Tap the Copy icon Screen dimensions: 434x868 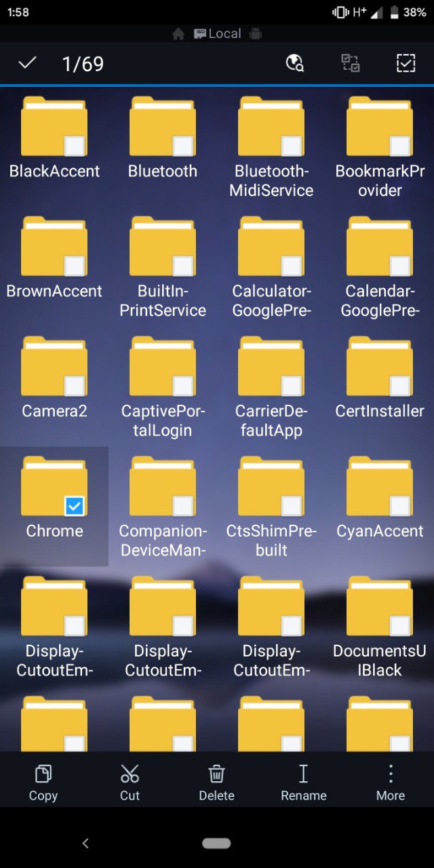[43, 774]
